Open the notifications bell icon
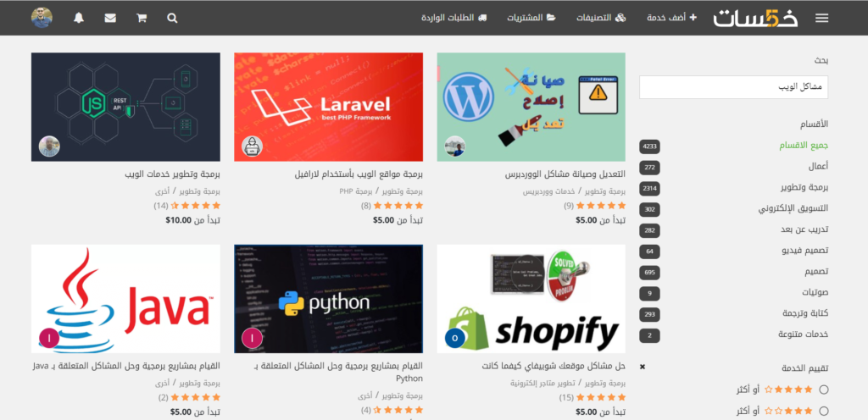Viewport: 868px width, 420px height. [79, 19]
